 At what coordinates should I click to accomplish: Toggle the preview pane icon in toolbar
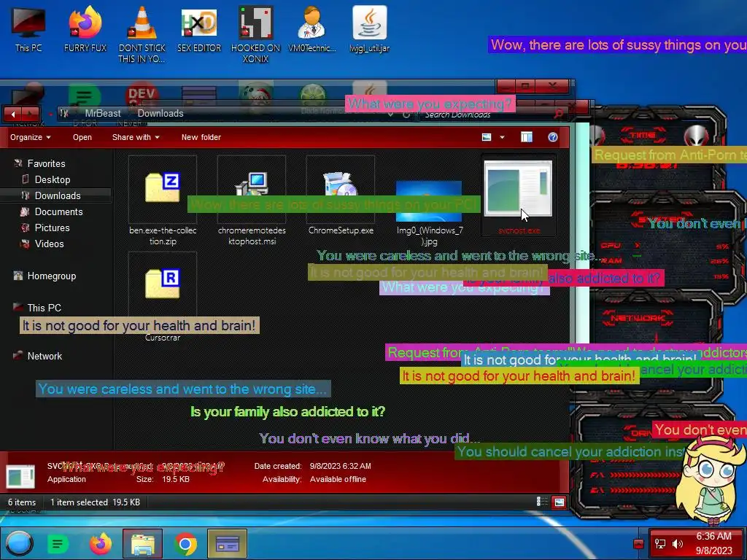pyautogui.click(x=527, y=137)
